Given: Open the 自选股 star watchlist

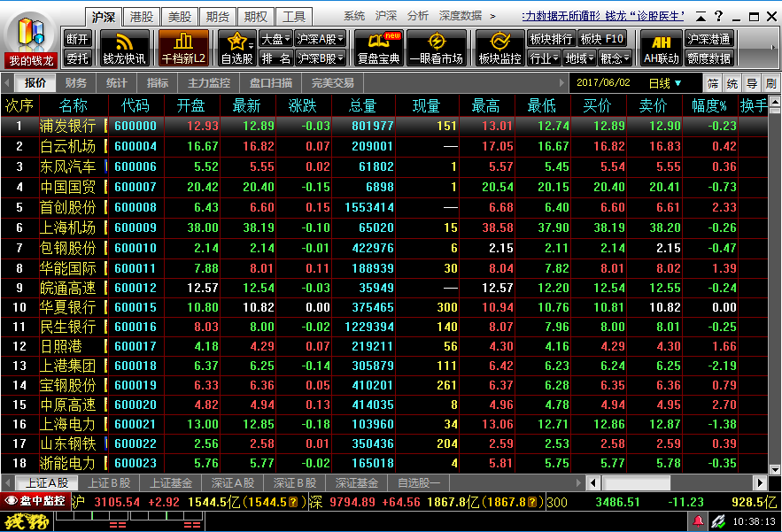Looking at the screenshot, I should coord(236,48).
